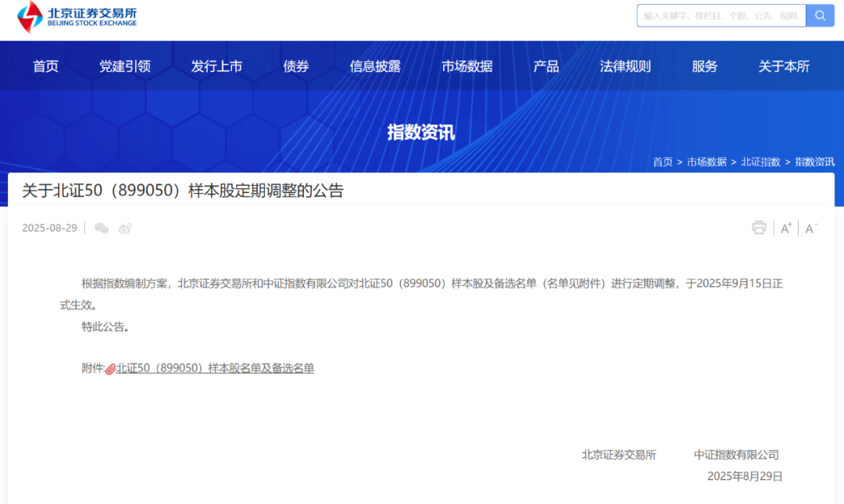Open the 法律规则 menu

(624, 66)
